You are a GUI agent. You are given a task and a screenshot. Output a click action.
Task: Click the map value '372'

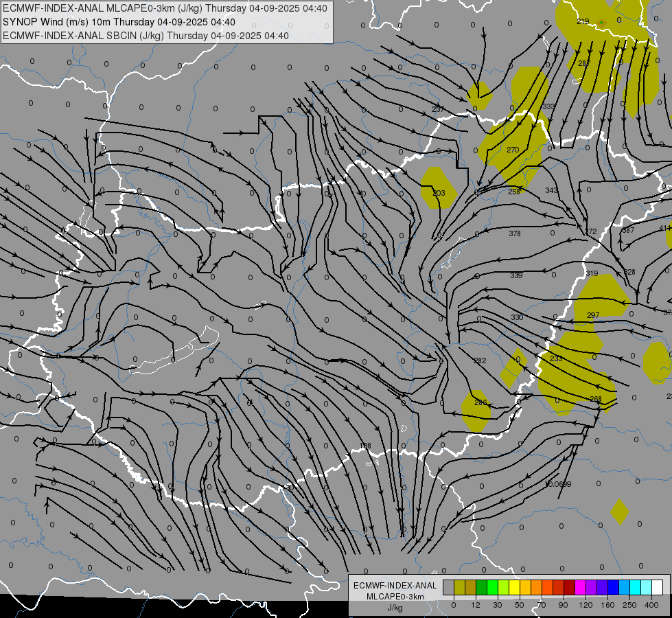click(x=591, y=231)
